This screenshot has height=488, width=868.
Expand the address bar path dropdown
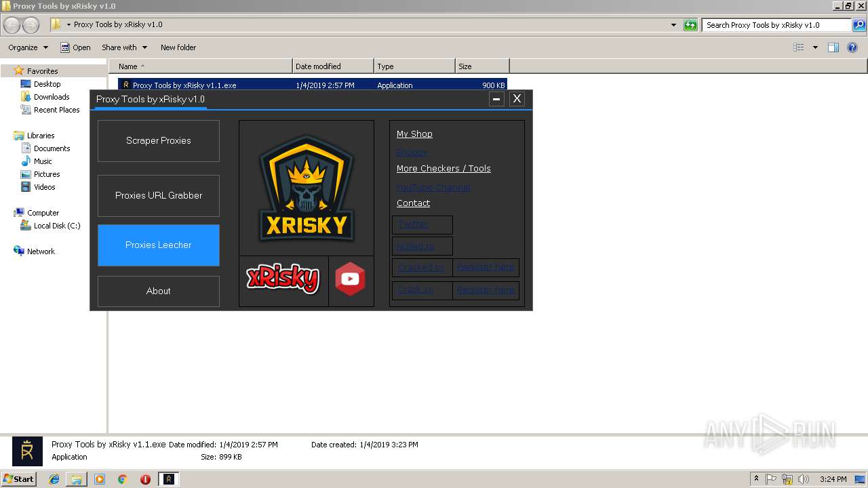(x=673, y=25)
